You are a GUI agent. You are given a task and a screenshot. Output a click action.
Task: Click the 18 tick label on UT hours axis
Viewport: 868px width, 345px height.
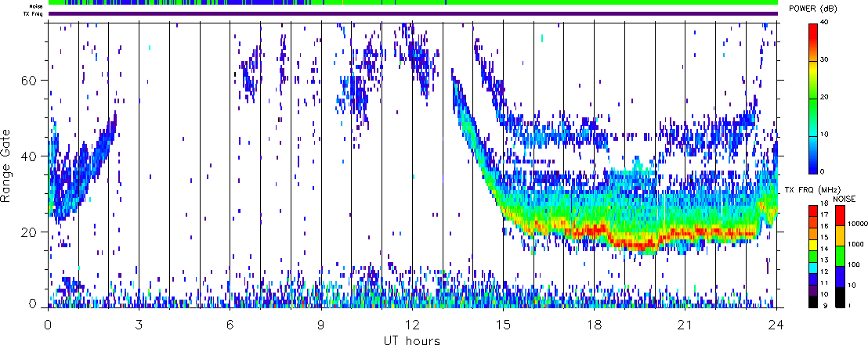pos(594,323)
